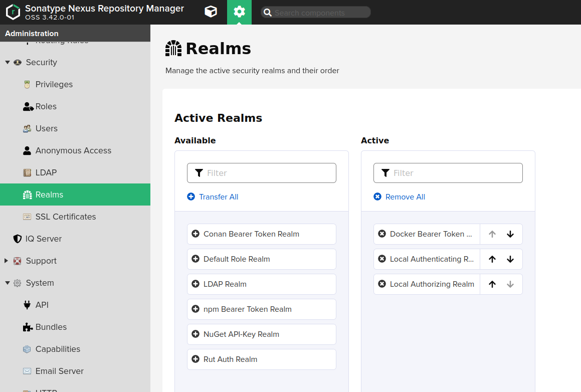Collapse the System section
Image resolution: width=581 pixels, height=392 pixels.
click(x=8, y=283)
